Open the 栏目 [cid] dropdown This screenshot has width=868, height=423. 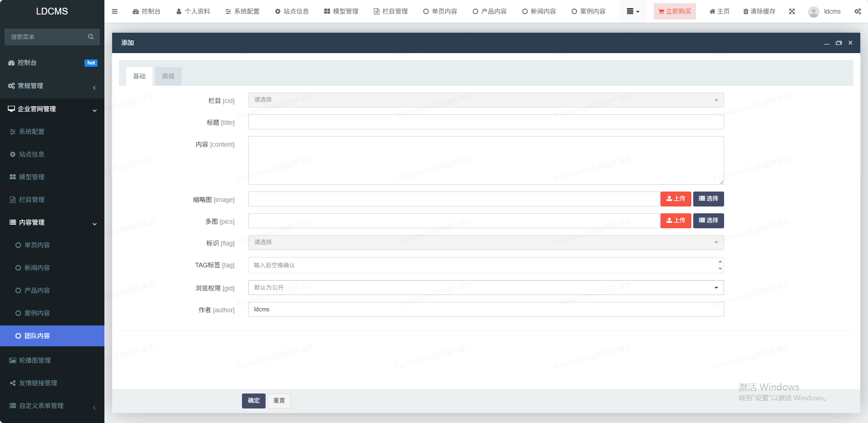(485, 100)
